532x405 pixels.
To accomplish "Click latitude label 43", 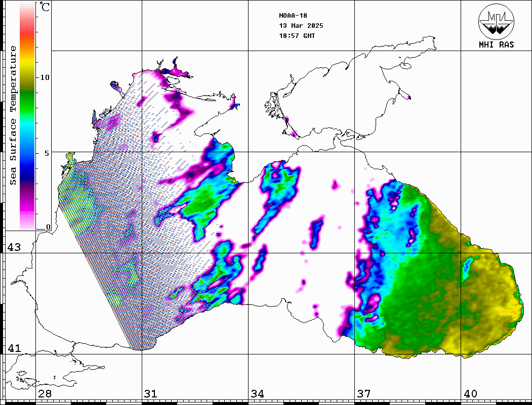I will tap(14, 247).
